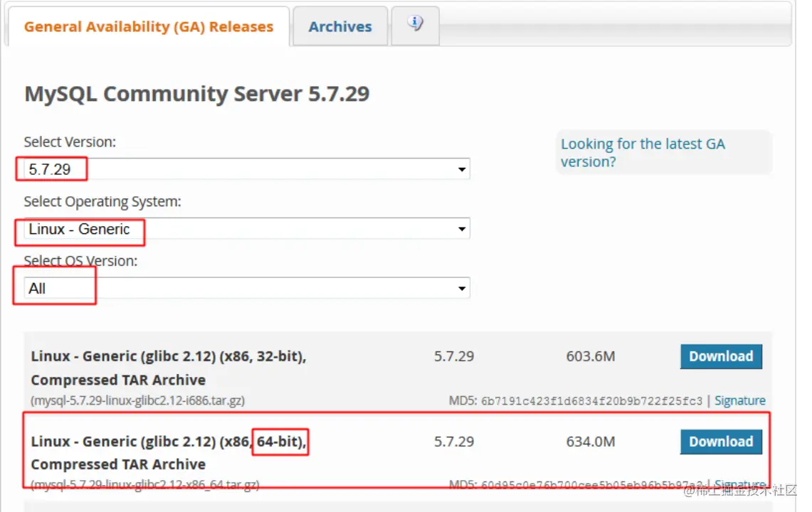Follow the Looking for the latest GA version link
Screen dimensions: 812x512
(643, 153)
